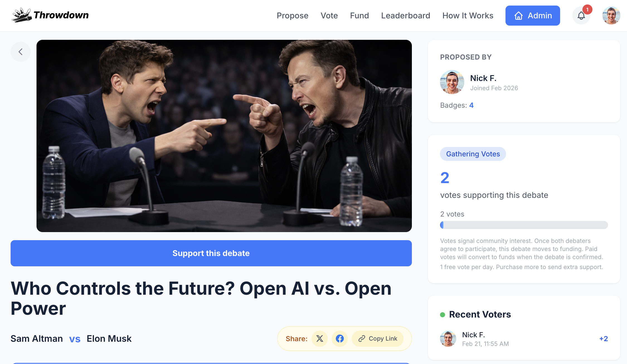Click the votes progress bar

pyautogui.click(x=524, y=225)
